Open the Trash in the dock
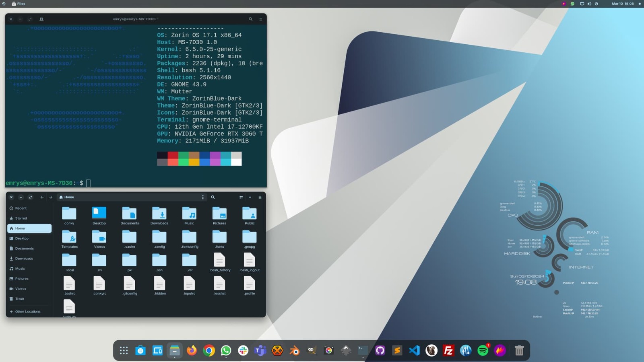644x362 pixels. click(519, 351)
